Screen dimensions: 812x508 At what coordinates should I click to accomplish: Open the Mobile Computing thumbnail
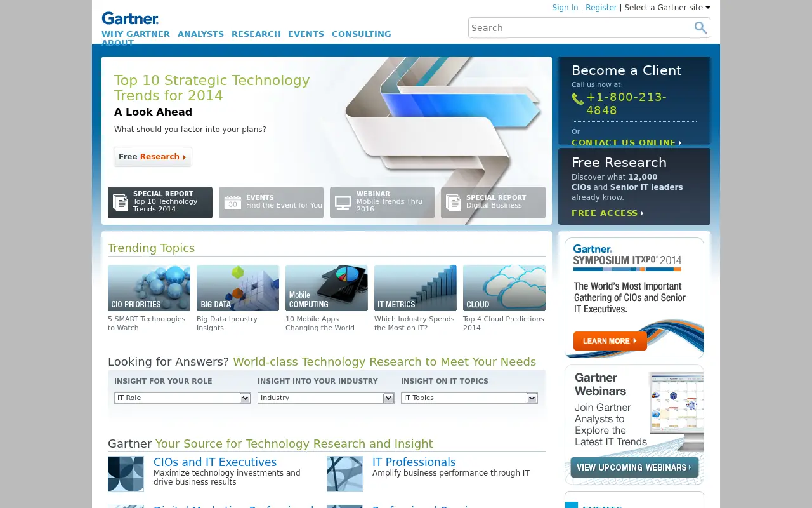[x=327, y=288]
